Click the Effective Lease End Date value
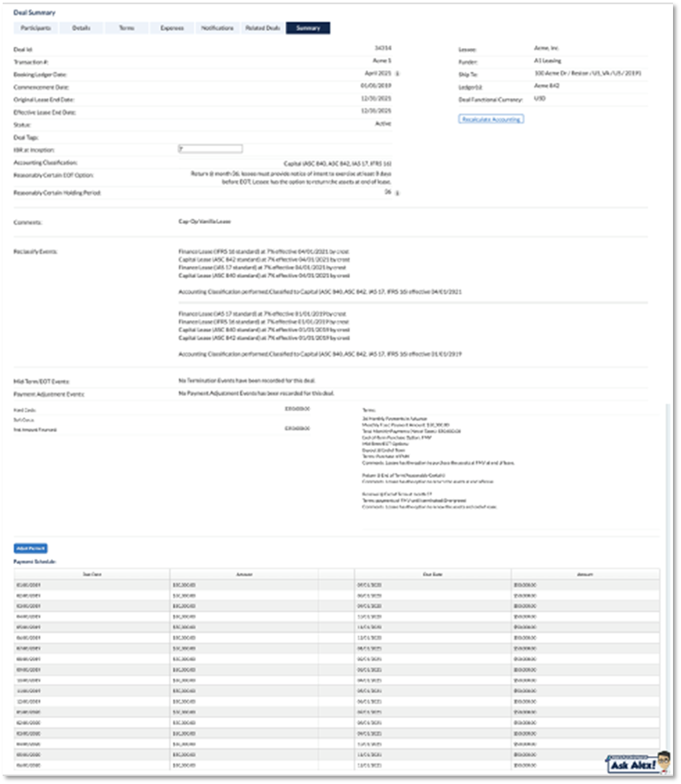This screenshot has height=784, width=681. coord(376,111)
